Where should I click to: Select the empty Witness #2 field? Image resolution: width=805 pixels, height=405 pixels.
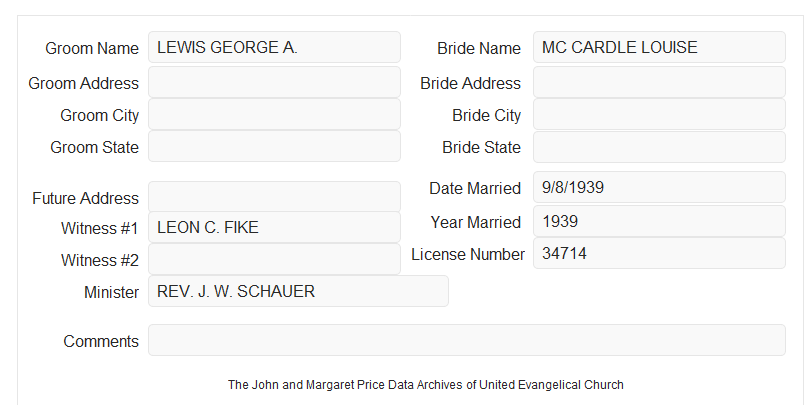click(x=274, y=259)
